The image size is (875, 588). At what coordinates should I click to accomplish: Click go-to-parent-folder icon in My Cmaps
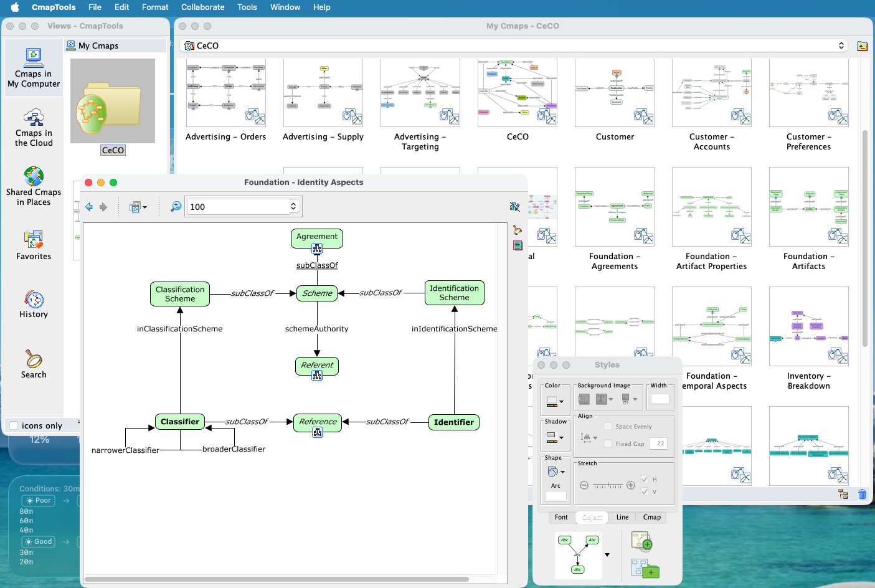[862, 46]
